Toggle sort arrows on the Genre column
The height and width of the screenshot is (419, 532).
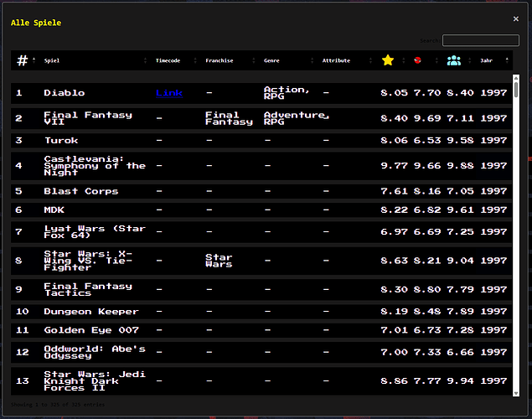[312, 60]
